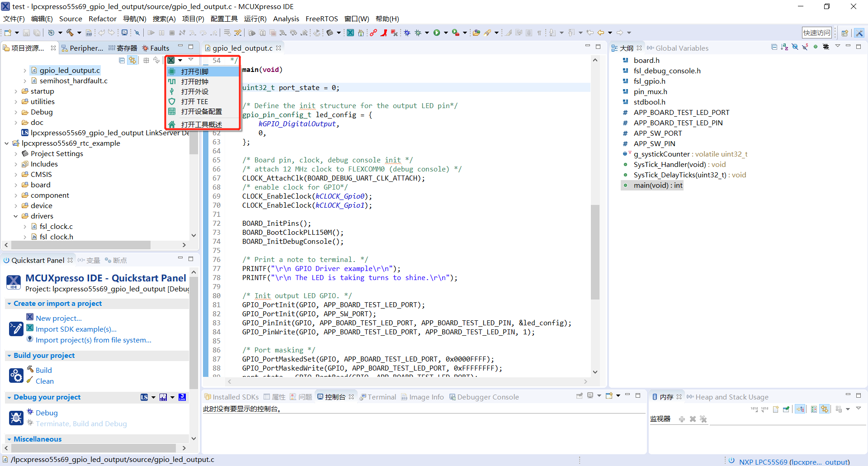Click the build hammer icon in toolbar

[x=70, y=33]
